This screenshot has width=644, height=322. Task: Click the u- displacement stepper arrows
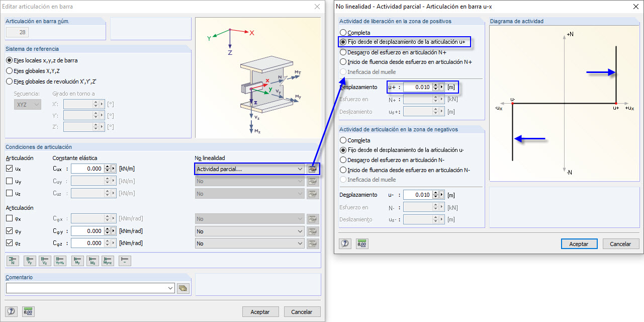click(435, 195)
